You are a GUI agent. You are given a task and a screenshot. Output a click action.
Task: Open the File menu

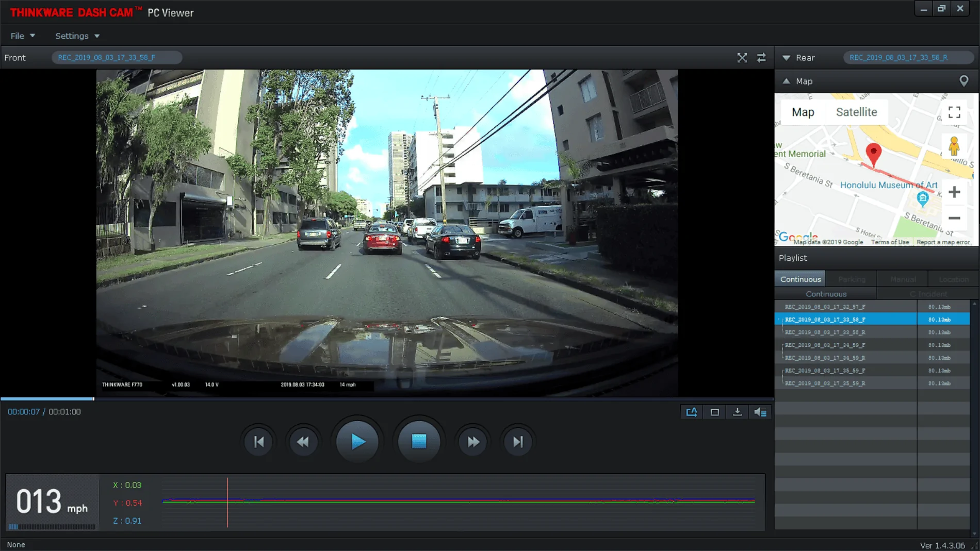point(23,36)
